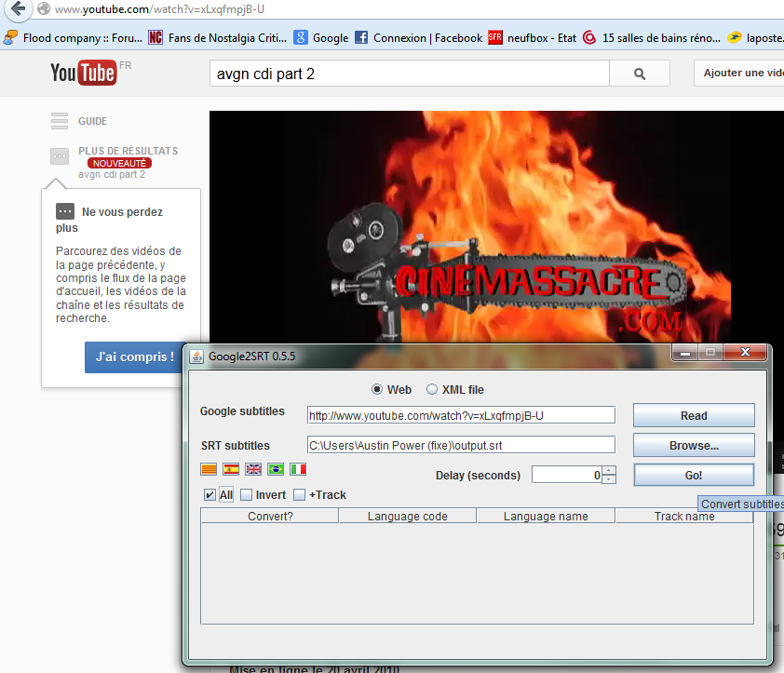Open Flood company bookmark
The height and width of the screenshot is (673, 784).
[x=73, y=38]
